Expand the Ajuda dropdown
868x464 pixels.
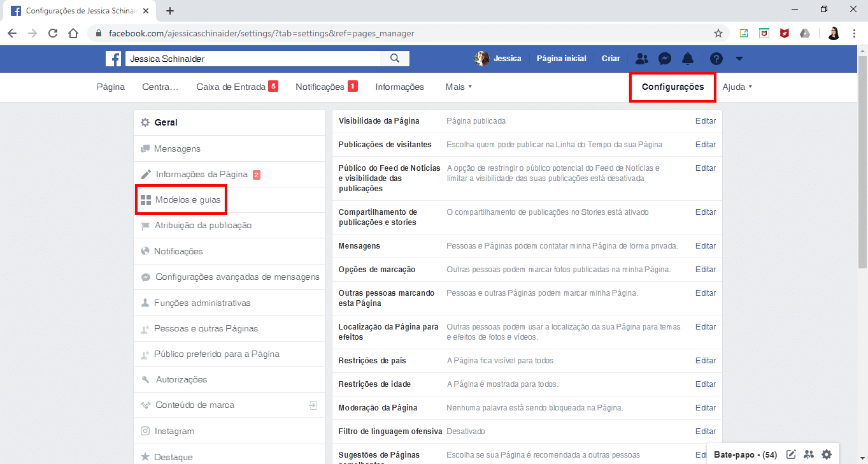click(x=737, y=87)
